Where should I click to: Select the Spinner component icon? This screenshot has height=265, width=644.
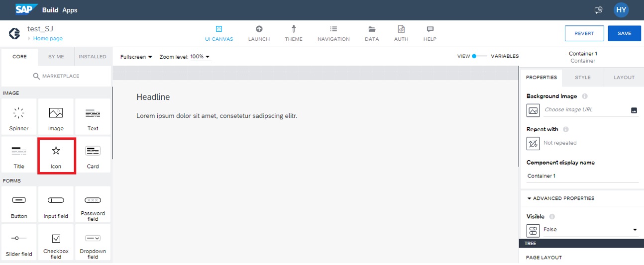[x=19, y=113]
